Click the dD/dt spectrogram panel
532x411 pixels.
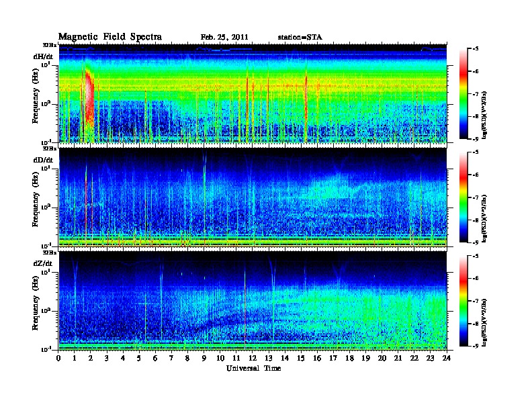[x=253, y=197]
